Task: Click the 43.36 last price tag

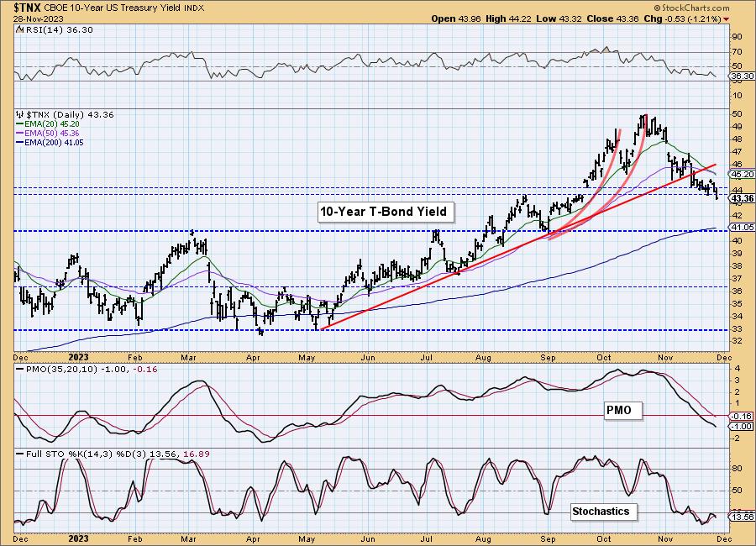Action: pyautogui.click(x=743, y=199)
